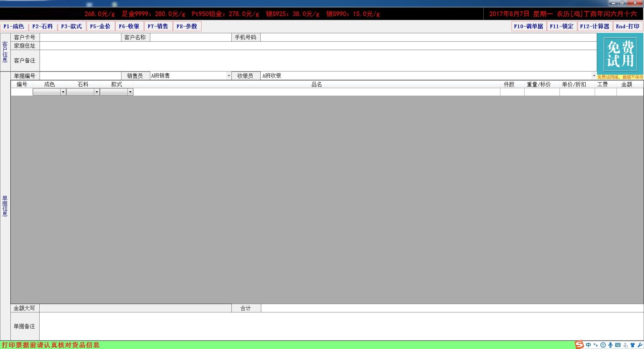Click the 品名 cell in first row
Viewport: 644px width, 349px height.
317,92
